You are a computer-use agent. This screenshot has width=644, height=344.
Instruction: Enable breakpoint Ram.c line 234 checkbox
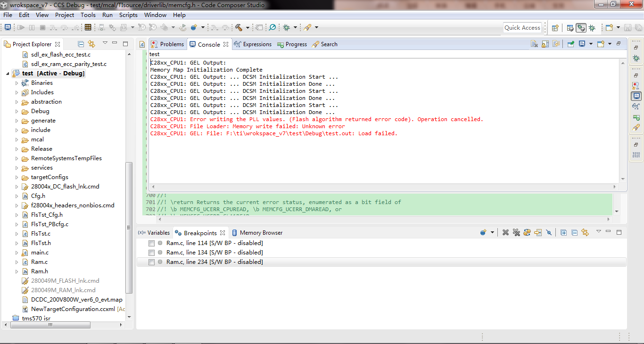[x=151, y=262]
